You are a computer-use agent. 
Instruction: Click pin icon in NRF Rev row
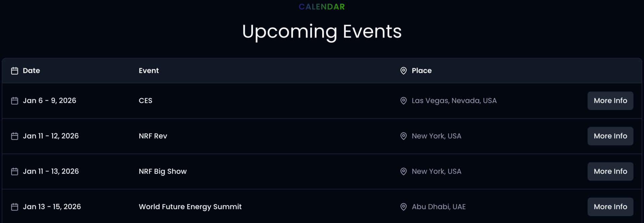404,136
